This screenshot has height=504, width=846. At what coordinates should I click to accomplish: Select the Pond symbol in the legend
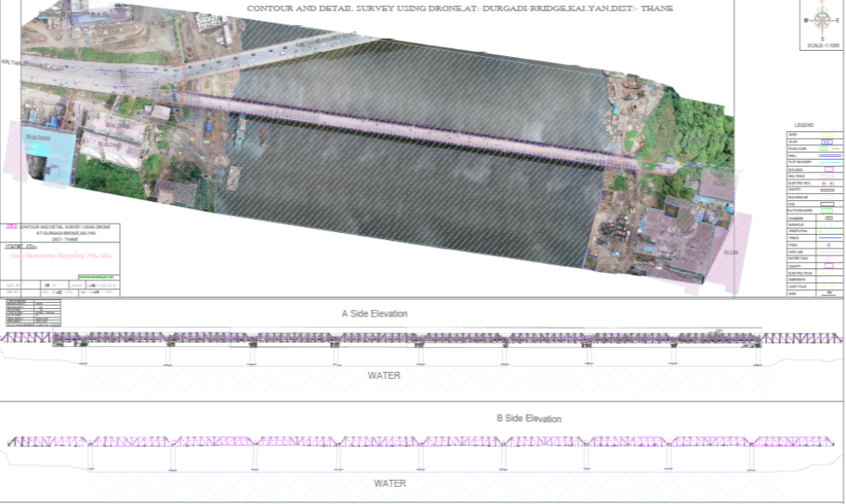pos(827,245)
